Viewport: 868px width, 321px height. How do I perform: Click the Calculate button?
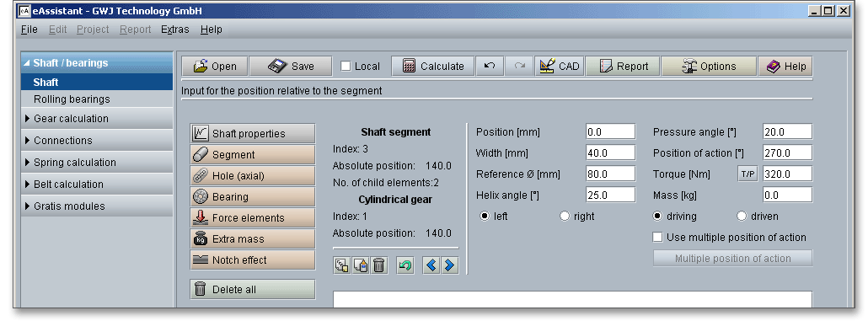(x=433, y=66)
